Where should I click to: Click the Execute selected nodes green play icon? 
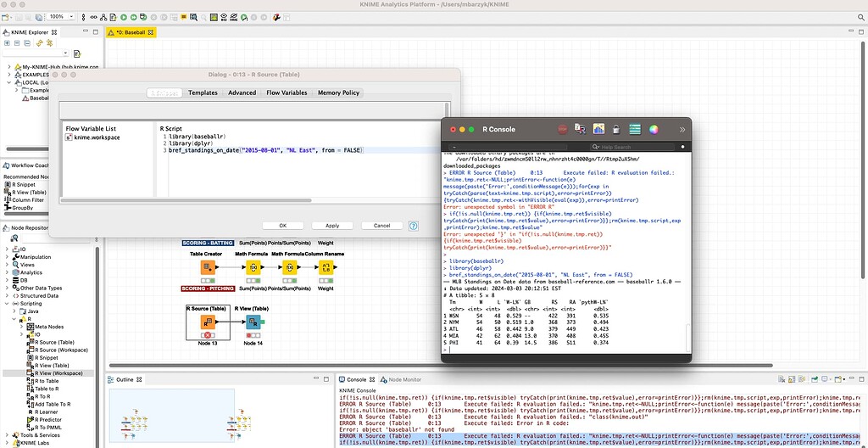124,17
